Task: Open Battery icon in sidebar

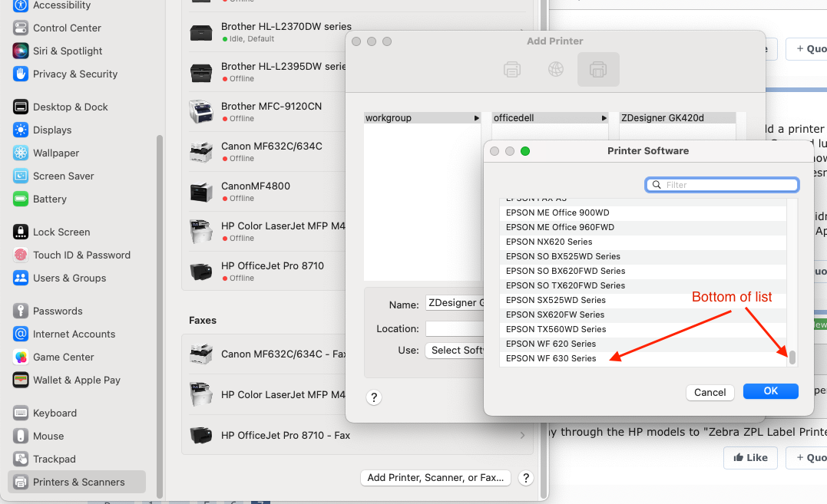Action: 21,199
